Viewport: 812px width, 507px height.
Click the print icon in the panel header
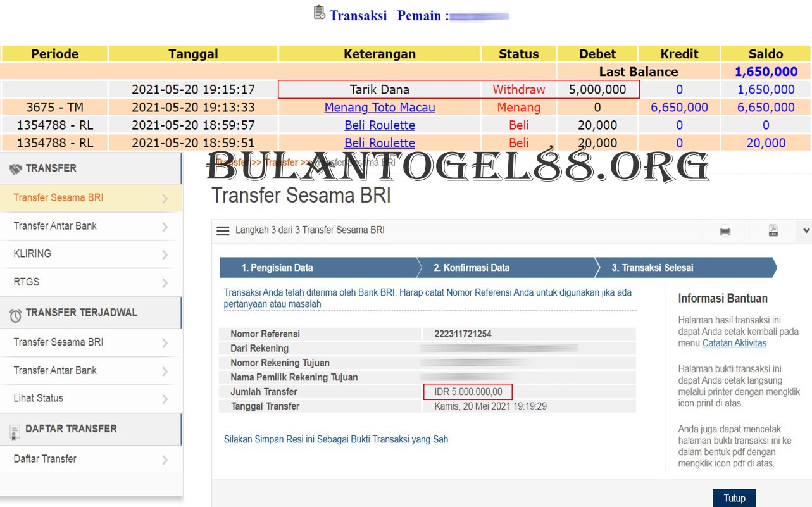(725, 231)
